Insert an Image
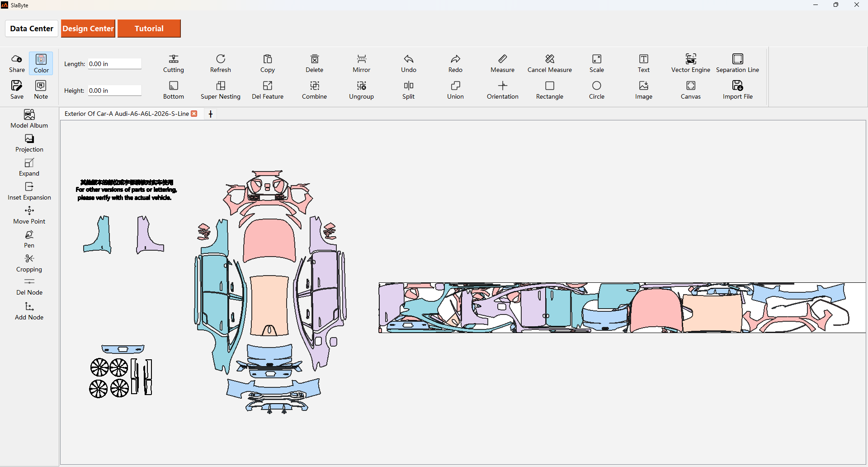 pos(644,90)
